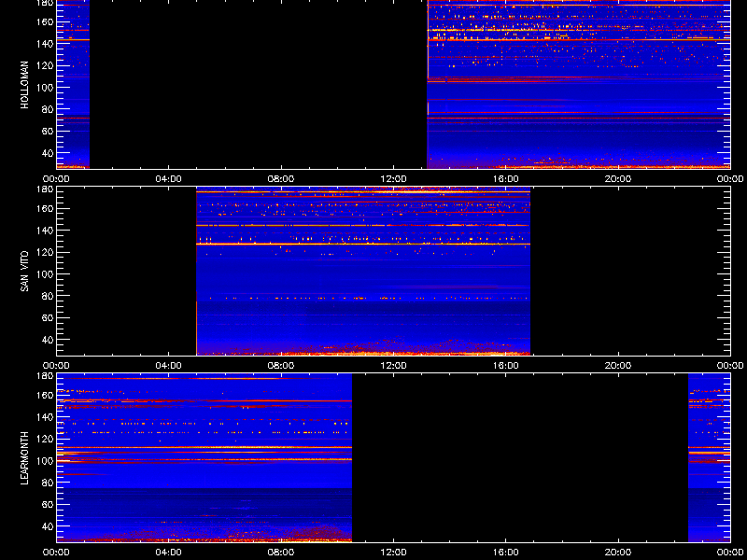
Task: Select the 100 frequency label on San Vito axis
Action: pyautogui.click(x=46, y=273)
